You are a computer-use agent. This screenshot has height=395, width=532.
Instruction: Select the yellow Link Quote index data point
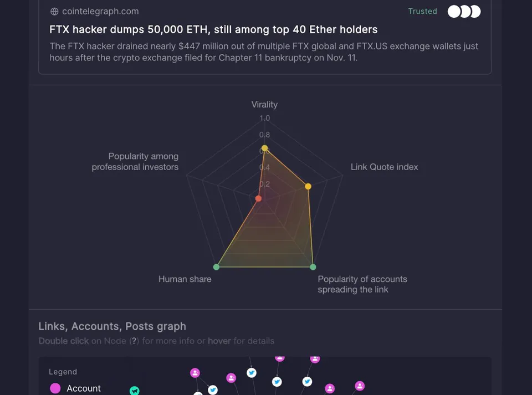308,186
